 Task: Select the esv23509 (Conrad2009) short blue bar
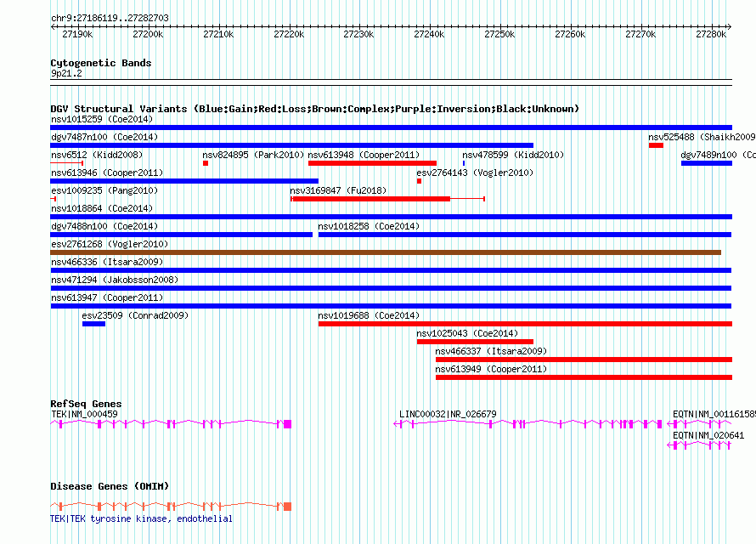click(93, 324)
